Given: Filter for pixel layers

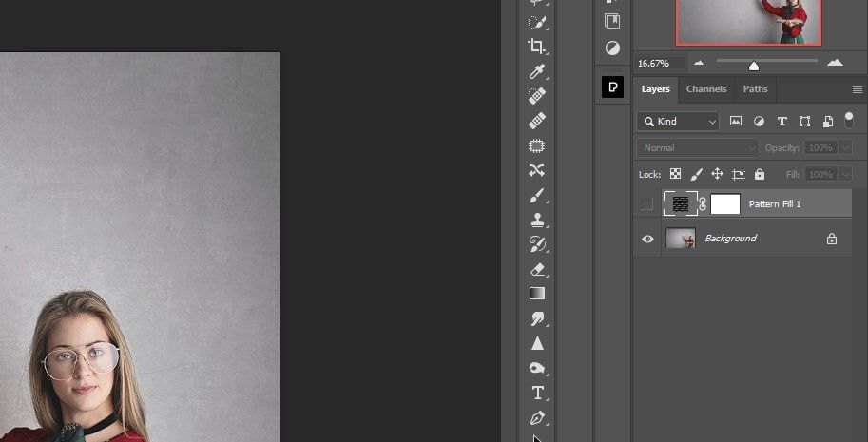Looking at the screenshot, I should tap(735, 121).
